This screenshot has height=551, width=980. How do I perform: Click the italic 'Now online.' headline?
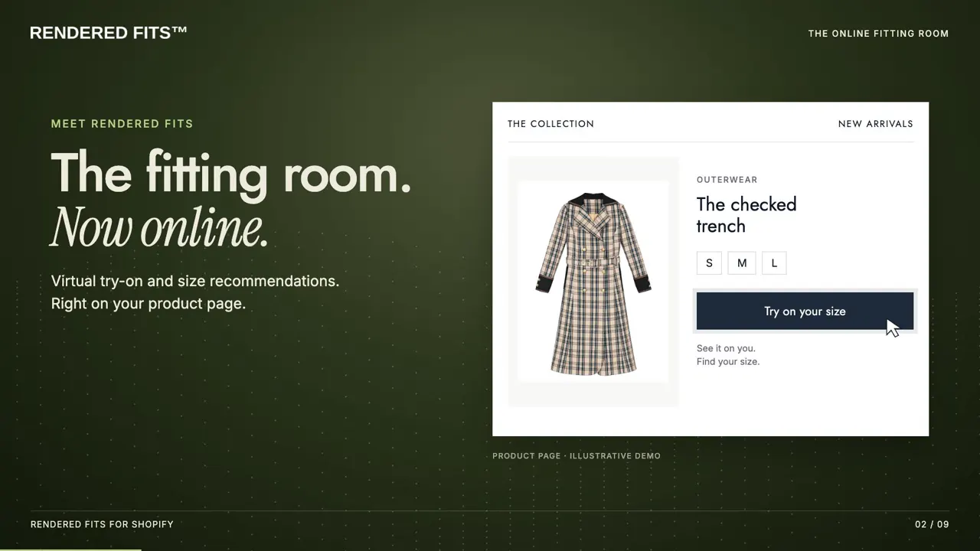tap(160, 228)
